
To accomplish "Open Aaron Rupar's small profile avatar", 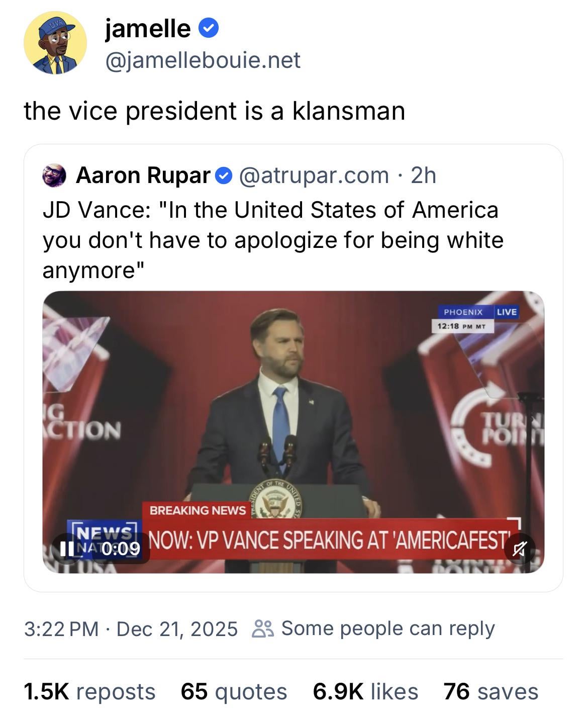I will pos(55,175).
